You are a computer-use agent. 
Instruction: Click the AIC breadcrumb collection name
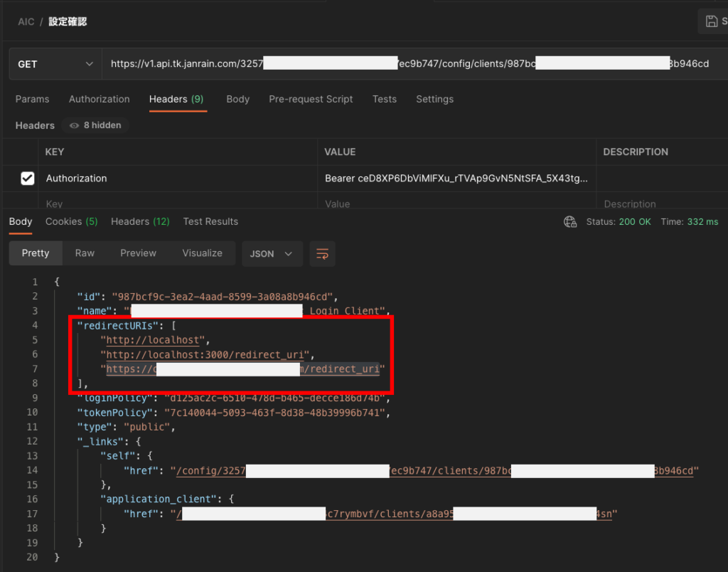point(26,21)
